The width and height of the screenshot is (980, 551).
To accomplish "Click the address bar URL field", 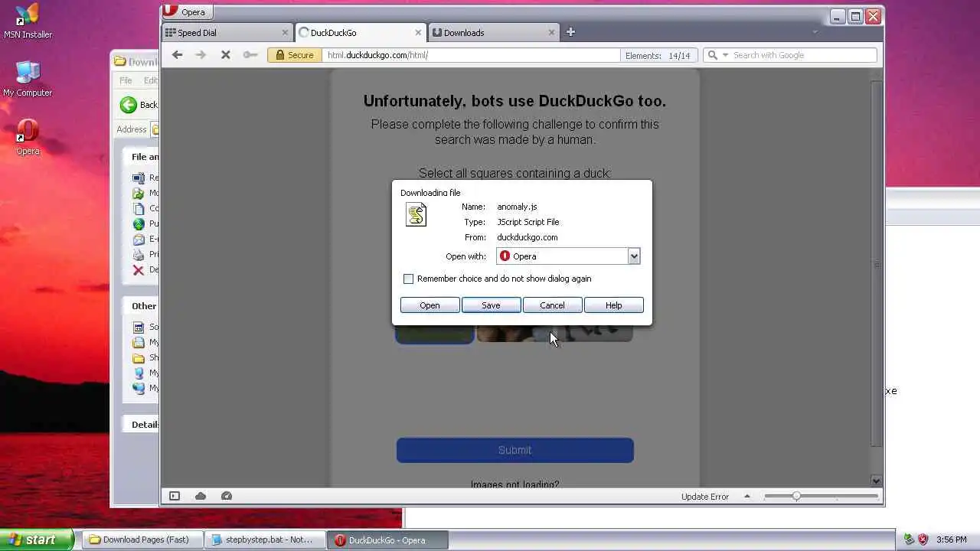I will pyautogui.click(x=471, y=55).
